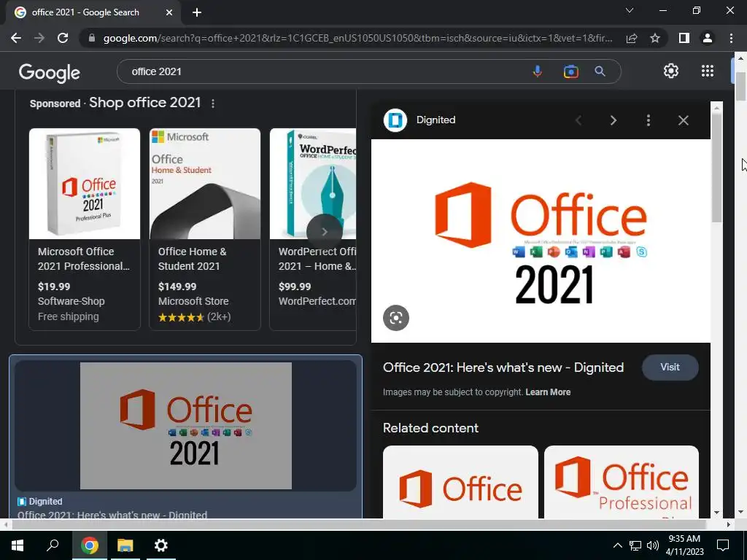The height and width of the screenshot is (560, 747).
Task: Click the Microsoft Store seller name
Action: tap(193, 301)
